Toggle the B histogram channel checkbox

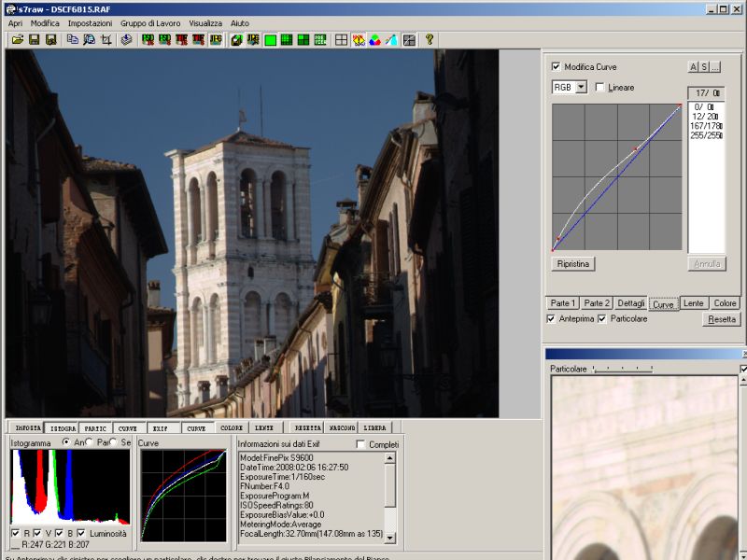pyautogui.click(x=60, y=533)
